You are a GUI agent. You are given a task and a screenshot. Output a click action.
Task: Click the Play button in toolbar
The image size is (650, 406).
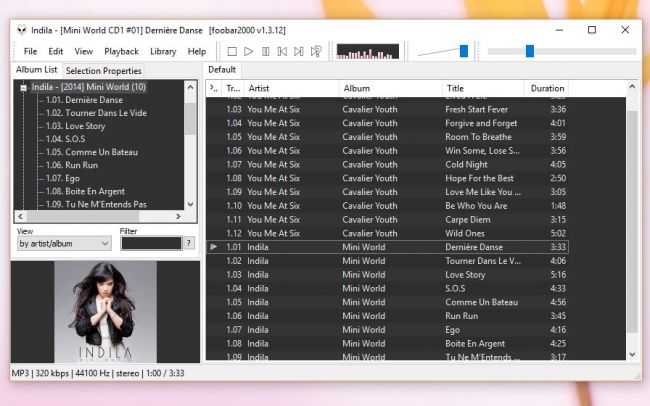click(249, 51)
